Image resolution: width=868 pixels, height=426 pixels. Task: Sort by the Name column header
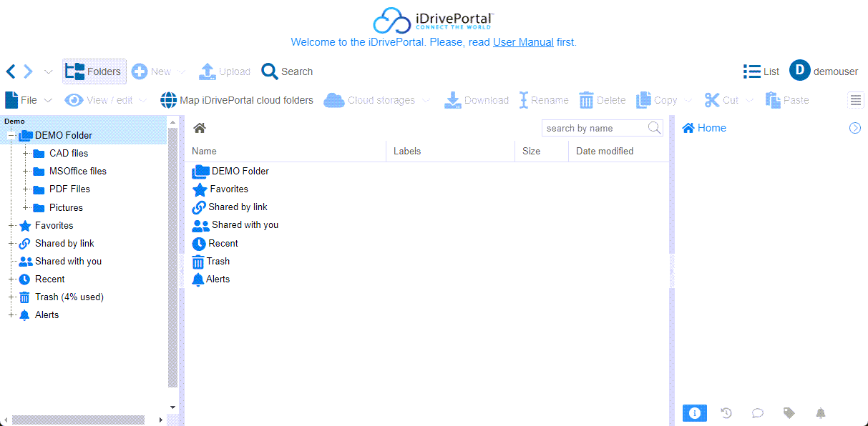coord(204,151)
